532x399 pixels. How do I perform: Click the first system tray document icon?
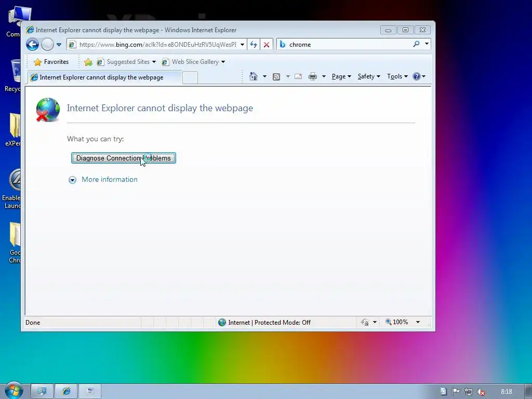443,392
